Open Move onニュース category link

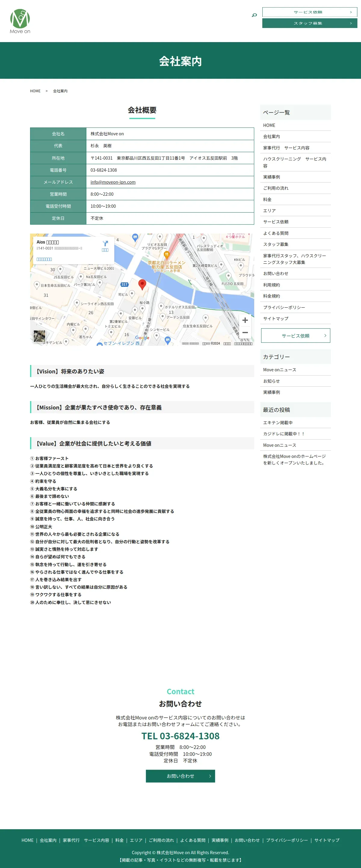tap(296, 370)
